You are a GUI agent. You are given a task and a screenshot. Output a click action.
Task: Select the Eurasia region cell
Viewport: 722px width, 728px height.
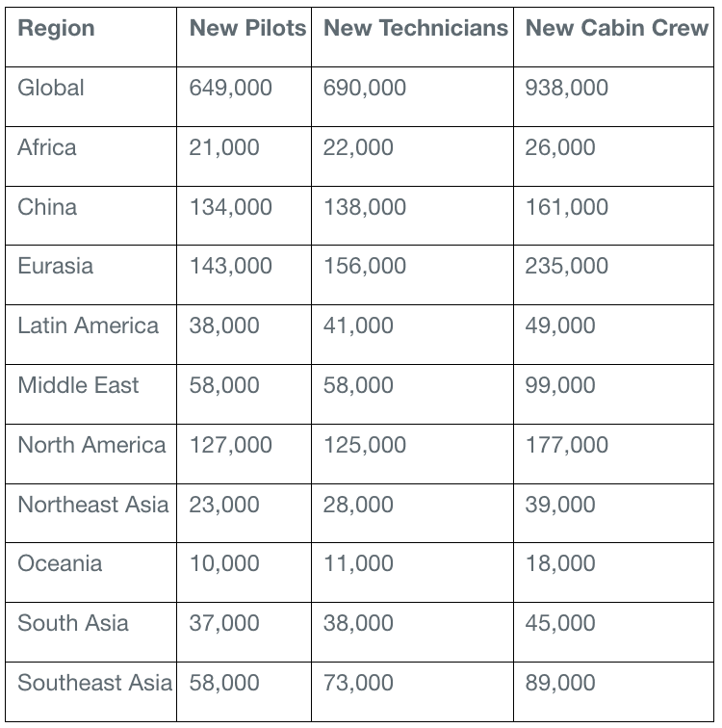(x=55, y=266)
